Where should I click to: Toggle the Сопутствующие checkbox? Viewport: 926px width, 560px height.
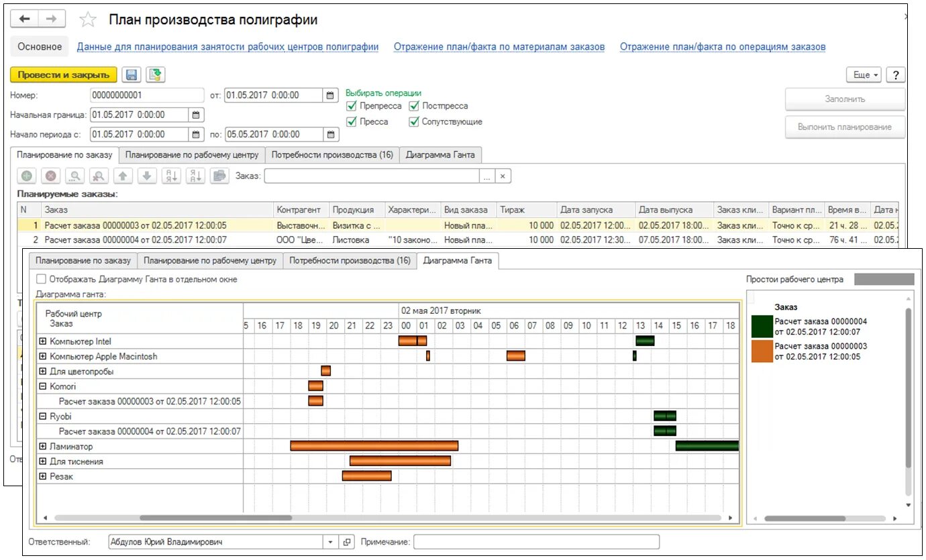[x=414, y=122]
